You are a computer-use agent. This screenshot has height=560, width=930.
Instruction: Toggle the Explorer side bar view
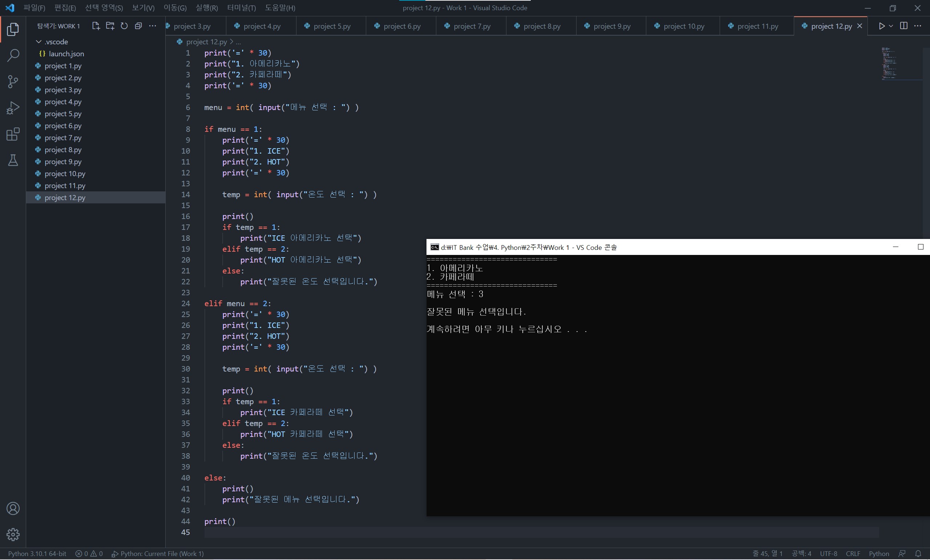coord(13,29)
